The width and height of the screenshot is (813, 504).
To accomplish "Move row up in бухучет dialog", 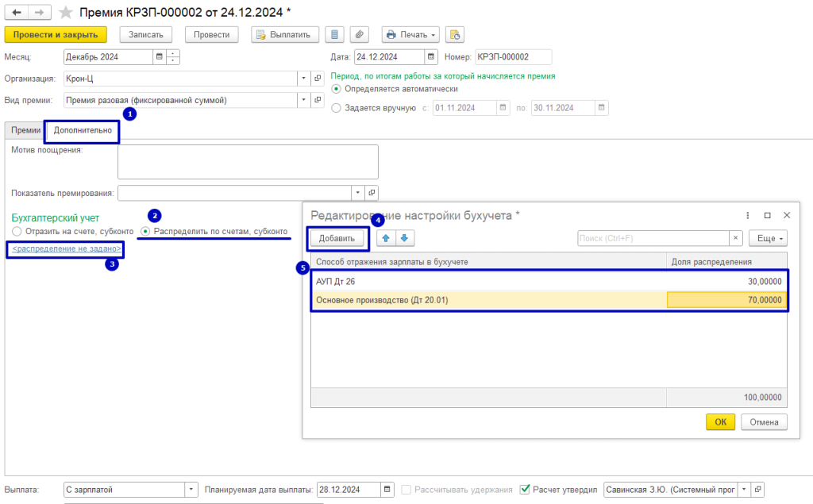I will pyautogui.click(x=386, y=238).
